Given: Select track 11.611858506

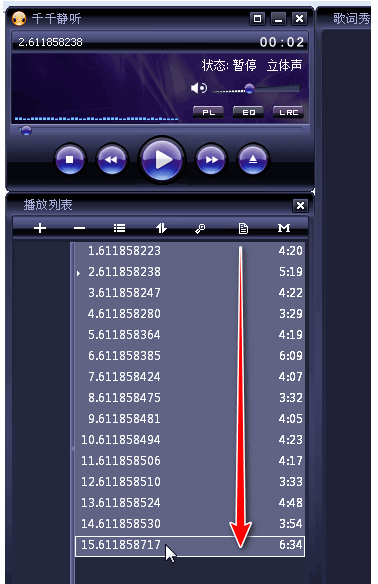Looking at the screenshot, I should [x=190, y=461].
